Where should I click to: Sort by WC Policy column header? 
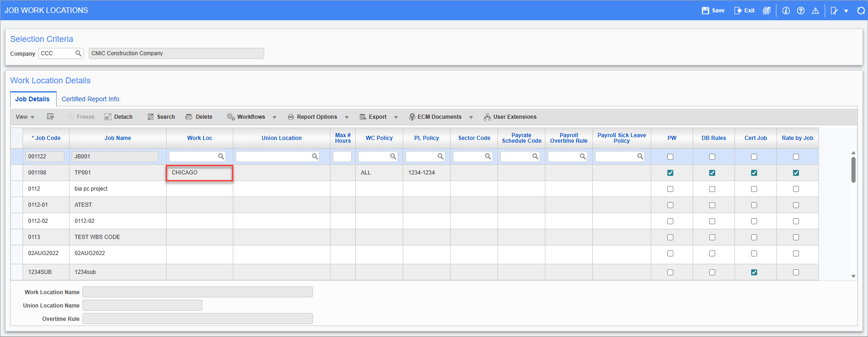pyautogui.click(x=379, y=138)
